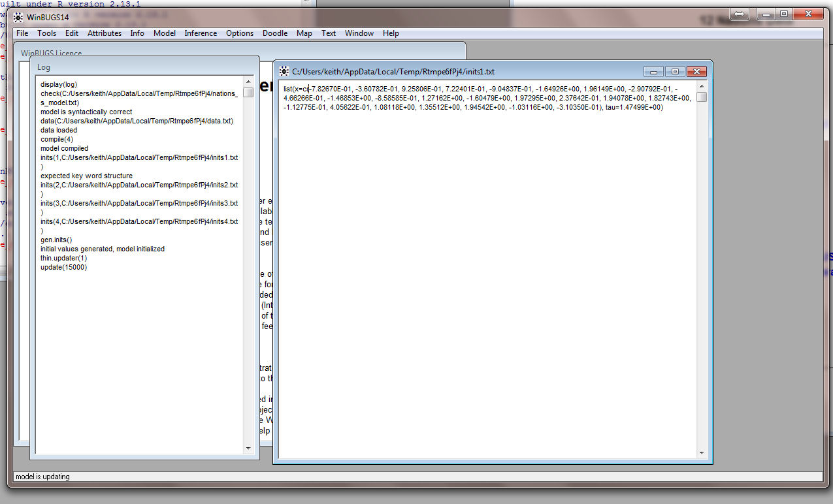Click the Log window scroll-down arrow

click(x=248, y=448)
